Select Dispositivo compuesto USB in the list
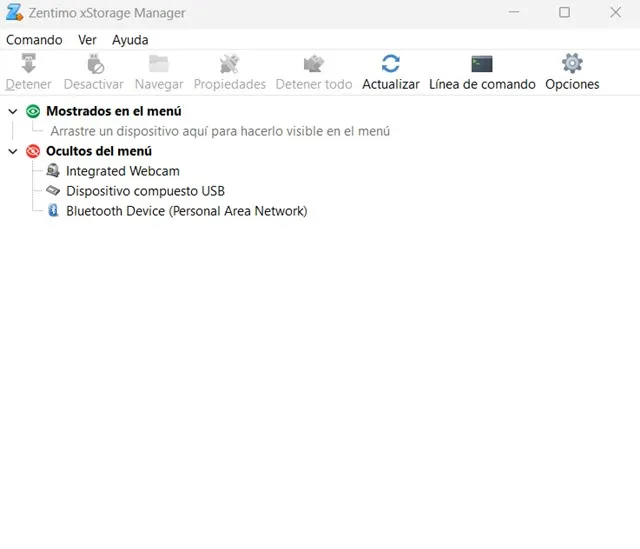This screenshot has height=549, width=640. point(145,191)
